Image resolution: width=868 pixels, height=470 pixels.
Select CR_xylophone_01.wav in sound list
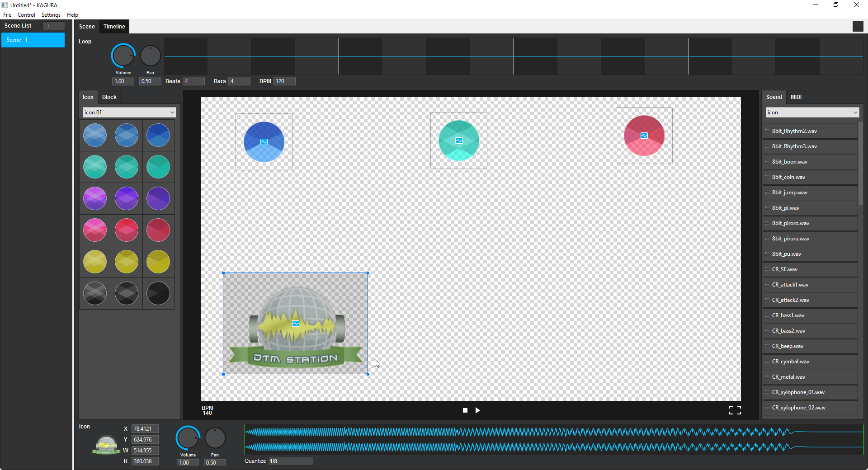click(810, 392)
